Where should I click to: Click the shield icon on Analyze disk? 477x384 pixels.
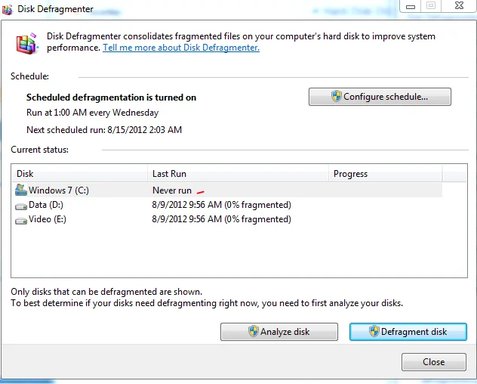point(253,331)
